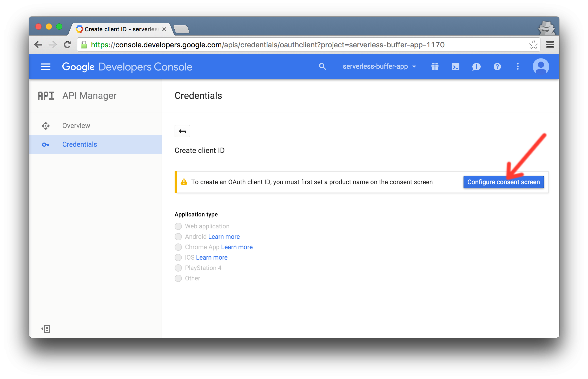
Task: Select the Web application radio button
Action: [178, 226]
